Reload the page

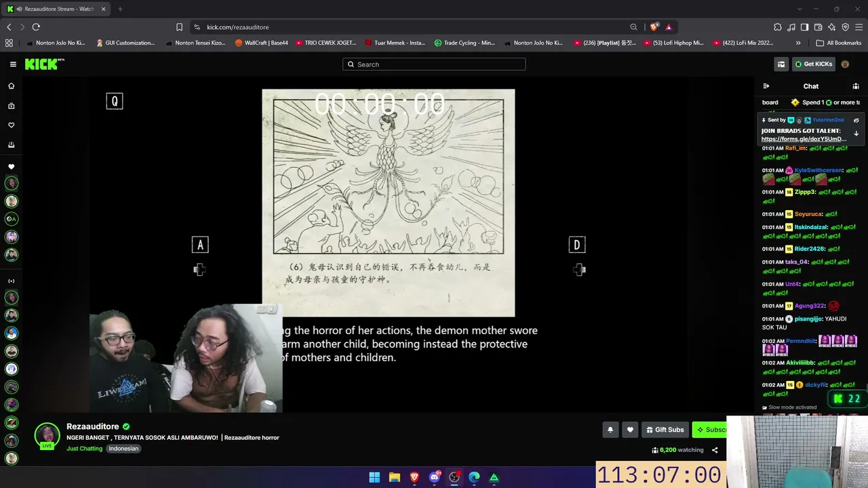click(x=36, y=27)
